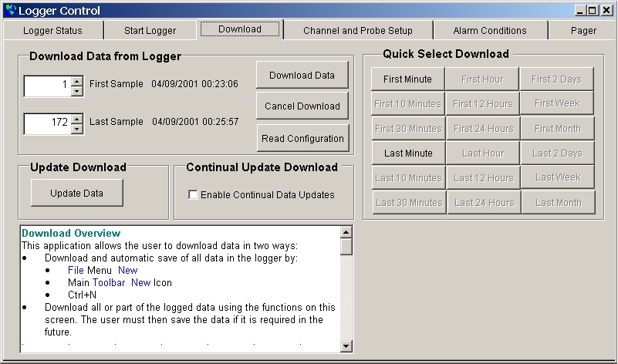Viewport: 618px width, 364px height.
Task: Click the Download Overview heading text
Action: pyautogui.click(x=71, y=233)
